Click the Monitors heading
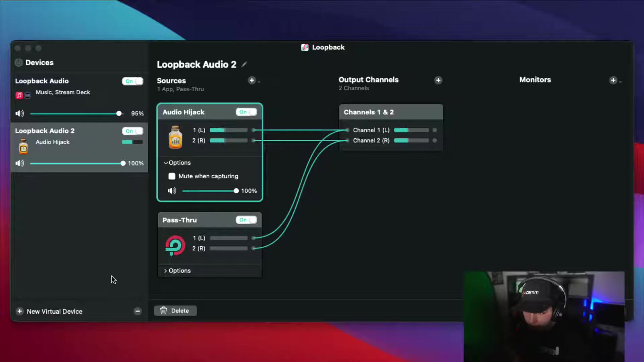This screenshot has height=362, width=644. 535,80
